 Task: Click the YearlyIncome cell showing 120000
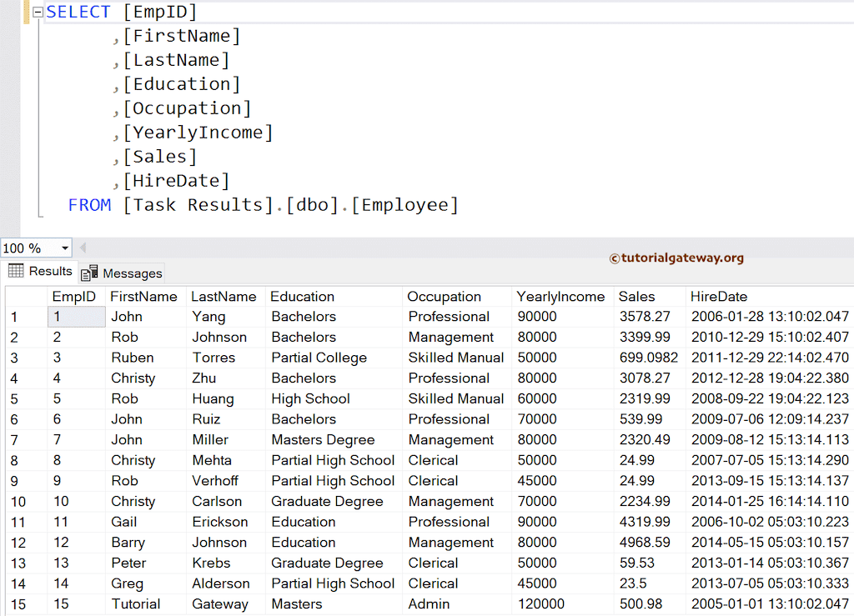(540, 604)
